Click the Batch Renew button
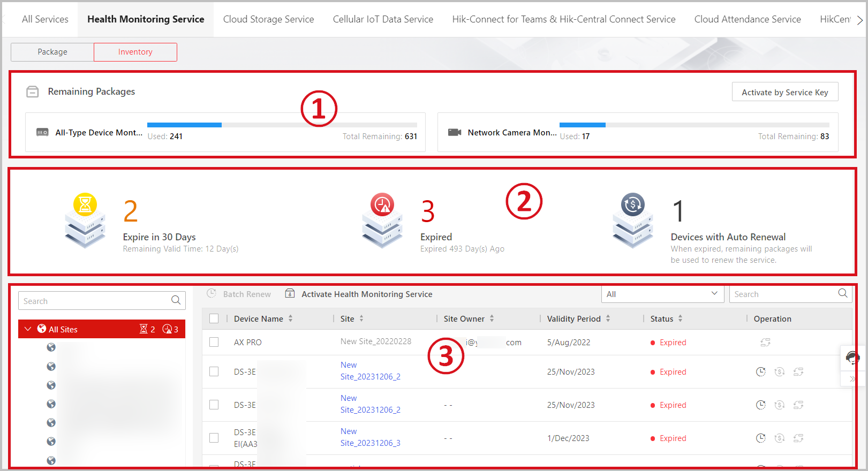Image resolution: width=868 pixels, height=471 pixels. click(239, 294)
